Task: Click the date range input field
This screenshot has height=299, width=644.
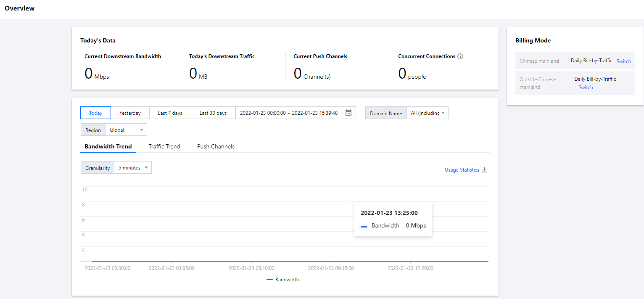Action: click(289, 113)
